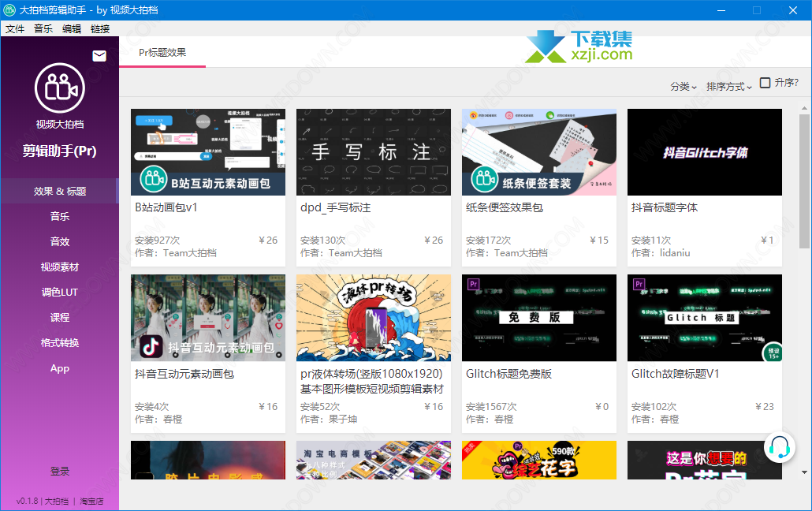Viewport: 812px width, 511px height.
Task: Open the 文件 menu
Action: click(15, 29)
